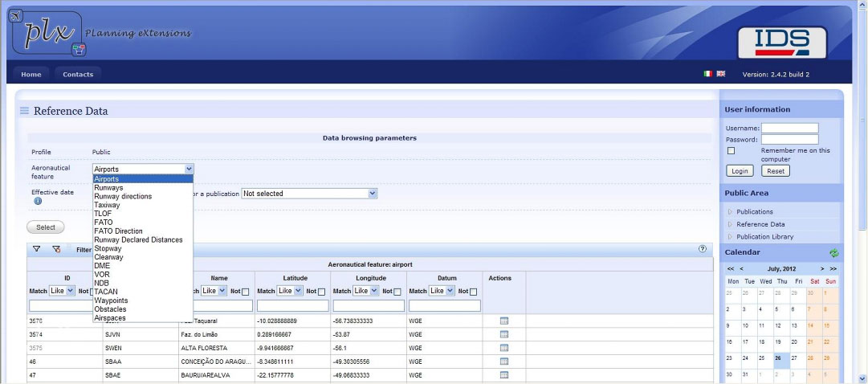The width and height of the screenshot is (868, 384).
Task: Open the Home tab
Action: (31, 74)
